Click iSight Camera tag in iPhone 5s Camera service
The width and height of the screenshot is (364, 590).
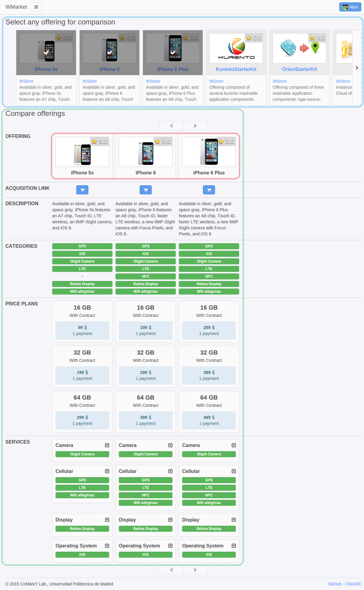pos(82,454)
